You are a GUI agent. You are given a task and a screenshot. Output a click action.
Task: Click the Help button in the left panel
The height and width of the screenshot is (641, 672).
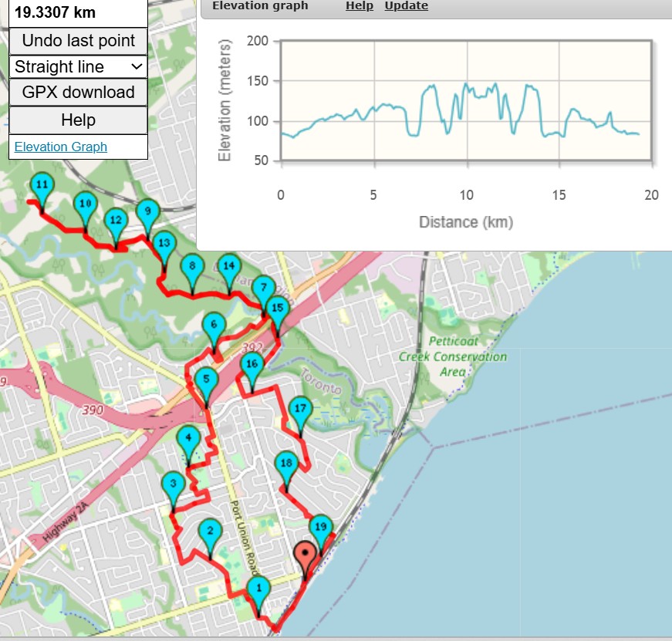pyautogui.click(x=78, y=120)
